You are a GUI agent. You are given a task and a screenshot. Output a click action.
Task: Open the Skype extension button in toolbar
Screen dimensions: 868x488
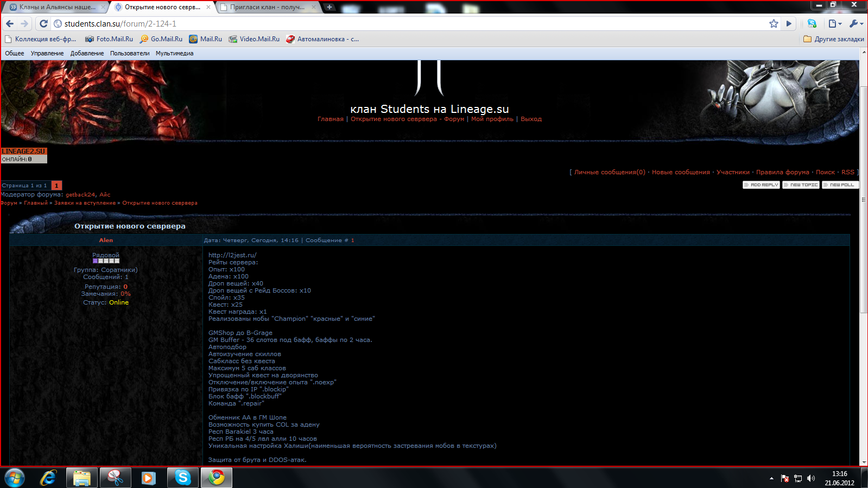coord(812,24)
